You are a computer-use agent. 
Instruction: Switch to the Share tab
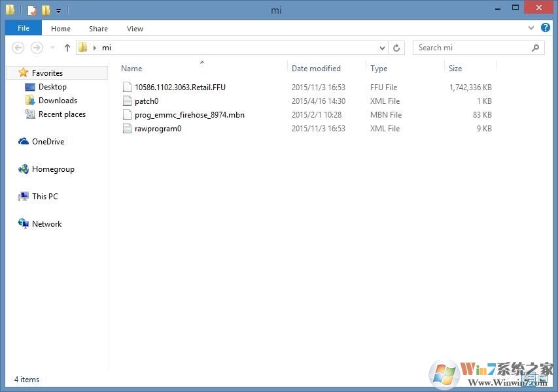click(x=98, y=29)
